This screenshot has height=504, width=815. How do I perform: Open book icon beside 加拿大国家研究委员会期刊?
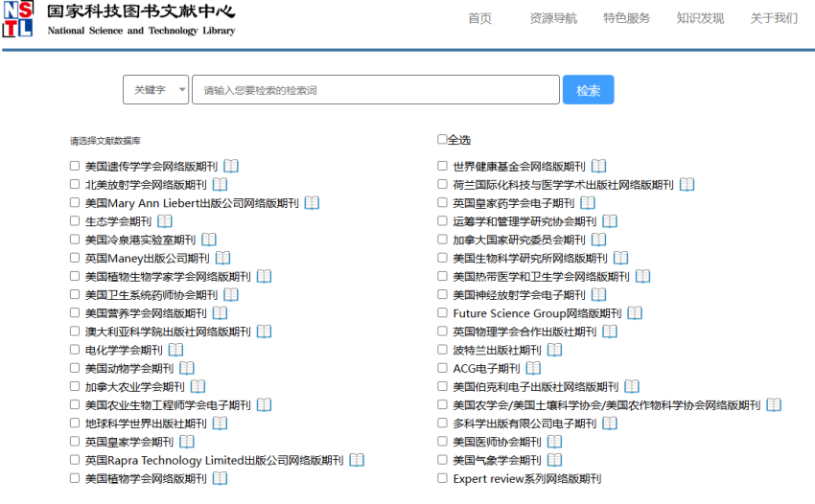(598, 240)
